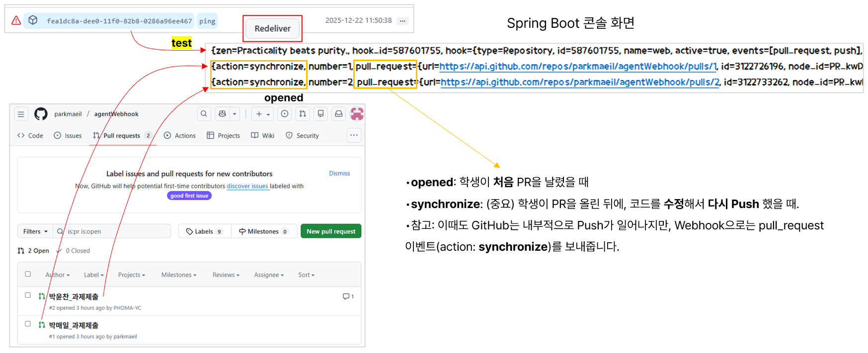
Task: Open delivery options ellipsis next to timestamp
Action: click(403, 21)
